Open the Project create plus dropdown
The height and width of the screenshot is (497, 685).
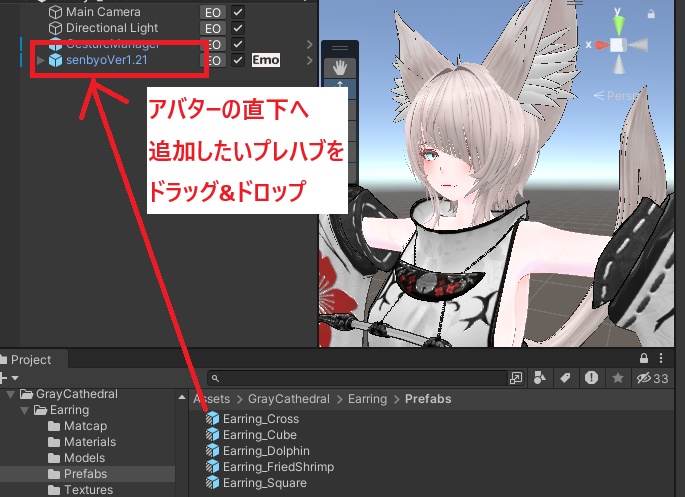click(10, 378)
